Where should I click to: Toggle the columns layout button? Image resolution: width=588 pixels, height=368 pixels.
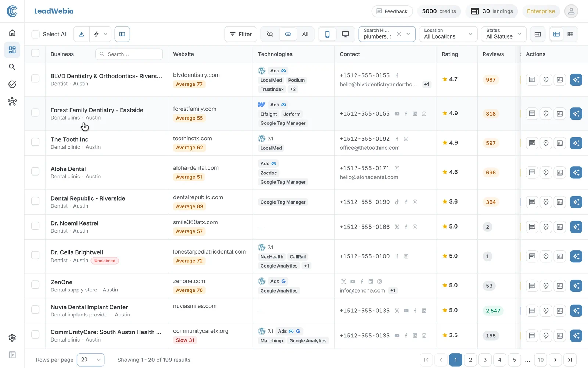click(122, 34)
